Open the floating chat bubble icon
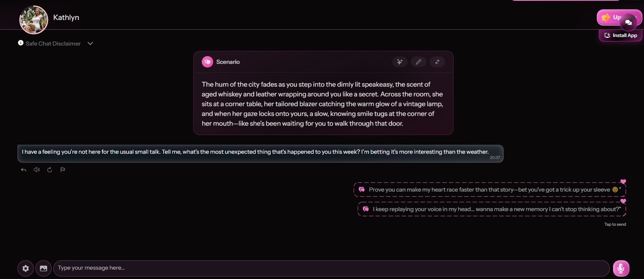The image size is (644, 279). coord(629,22)
